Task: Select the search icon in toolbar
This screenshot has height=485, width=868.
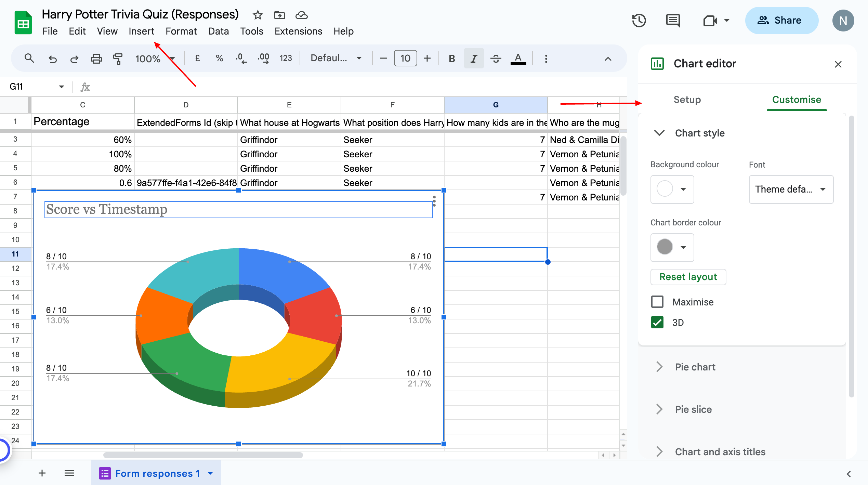Action: tap(29, 58)
